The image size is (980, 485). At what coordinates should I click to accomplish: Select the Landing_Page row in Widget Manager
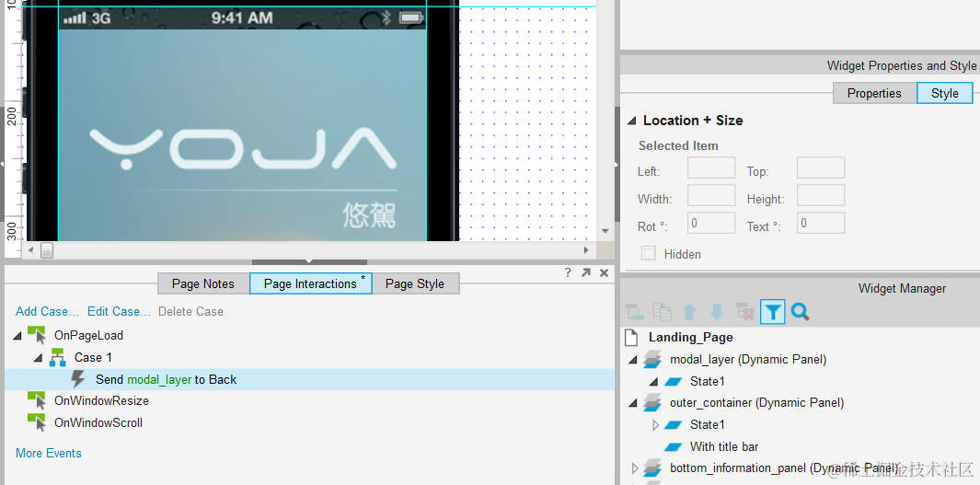click(800, 338)
